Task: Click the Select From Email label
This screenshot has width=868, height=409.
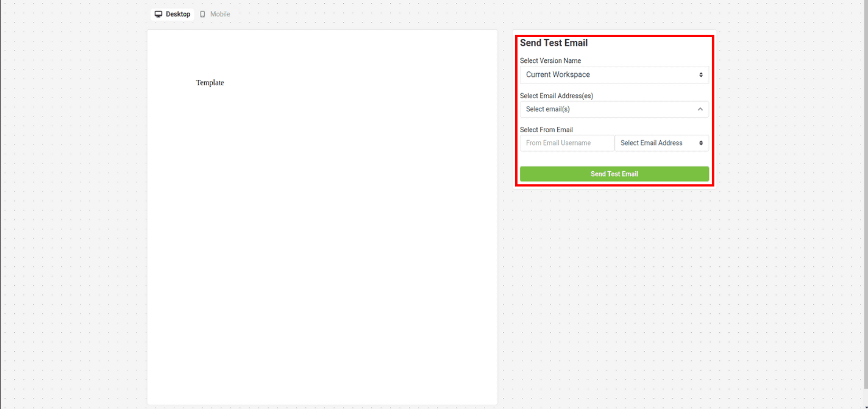Action: pyautogui.click(x=546, y=130)
